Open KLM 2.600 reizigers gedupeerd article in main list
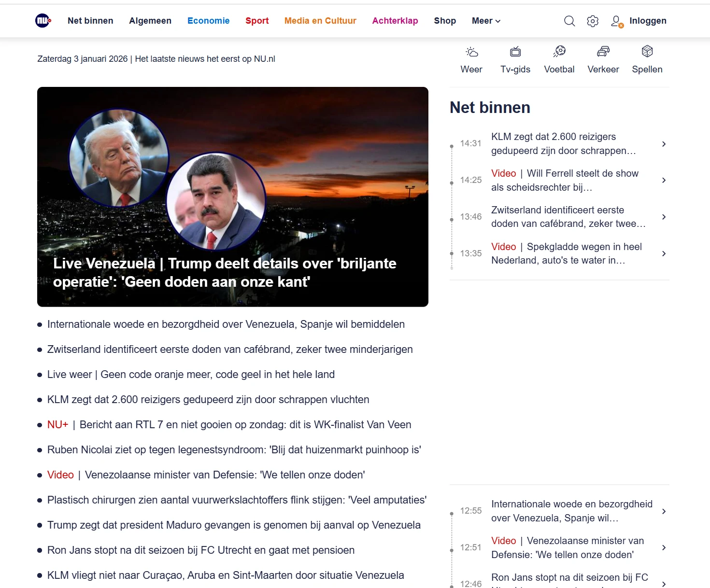710x588 pixels. [x=208, y=400]
